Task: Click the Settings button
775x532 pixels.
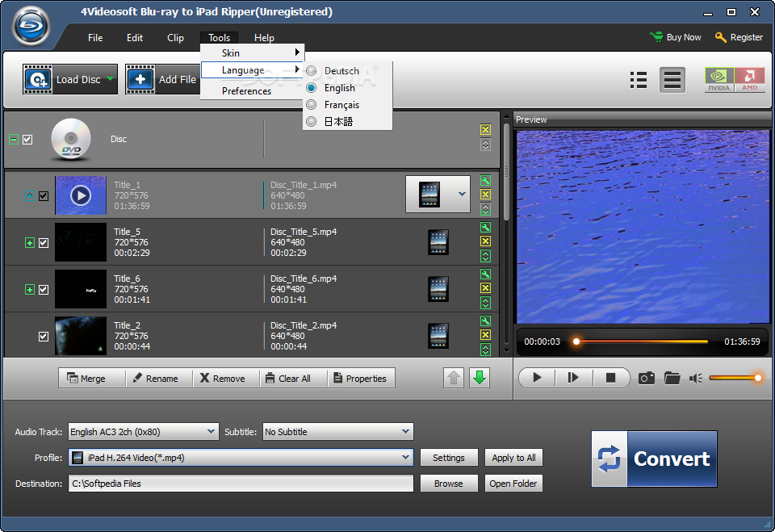Action: tap(449, 458)
